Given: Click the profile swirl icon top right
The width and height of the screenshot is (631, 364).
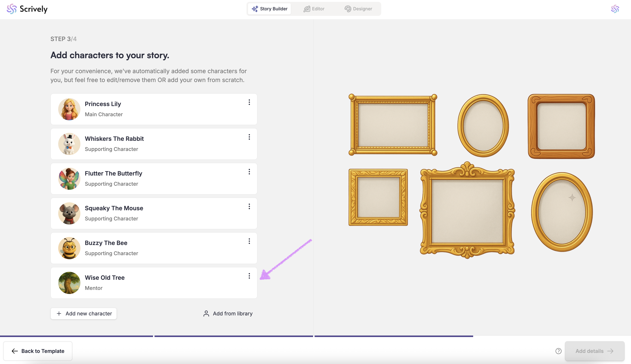Looking at the screenshot, I should click(615, 9).
